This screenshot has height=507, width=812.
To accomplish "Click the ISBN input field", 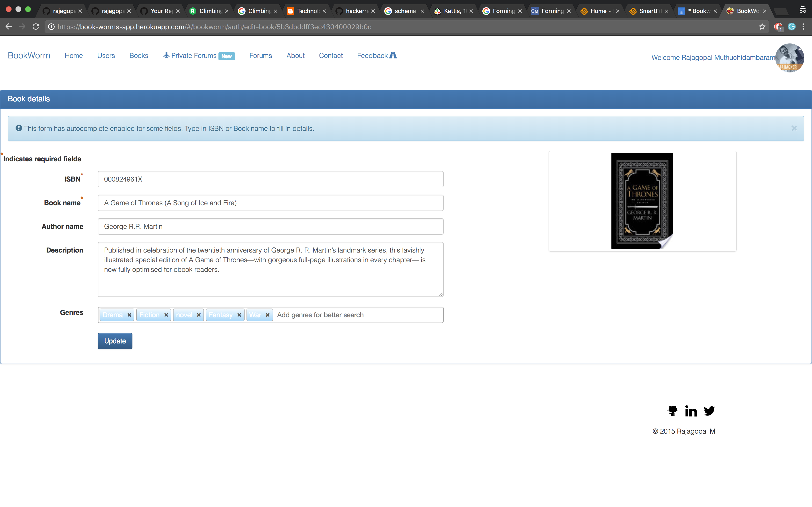I will [x=270, y=179].
